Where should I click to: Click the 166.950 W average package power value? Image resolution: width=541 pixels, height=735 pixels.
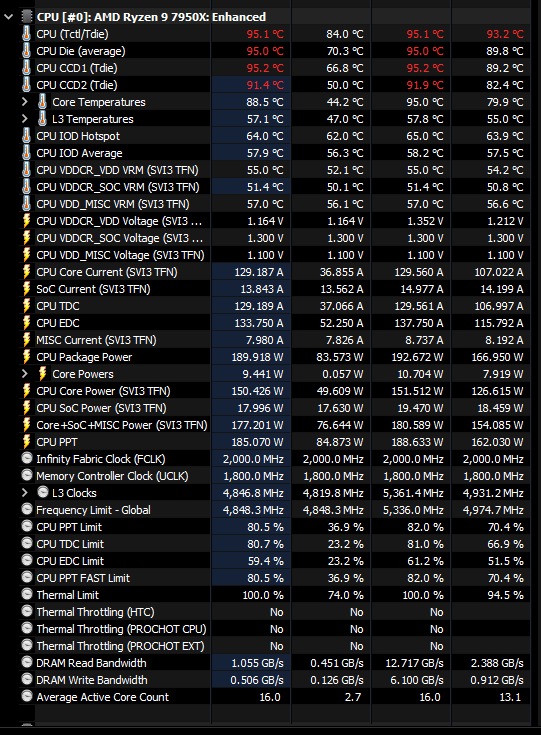[497, 357]
